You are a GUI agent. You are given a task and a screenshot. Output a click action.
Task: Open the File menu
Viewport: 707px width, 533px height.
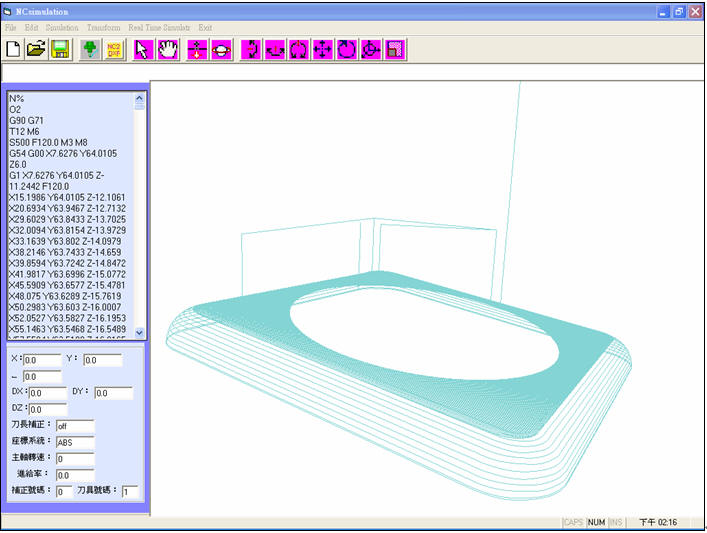10,28
